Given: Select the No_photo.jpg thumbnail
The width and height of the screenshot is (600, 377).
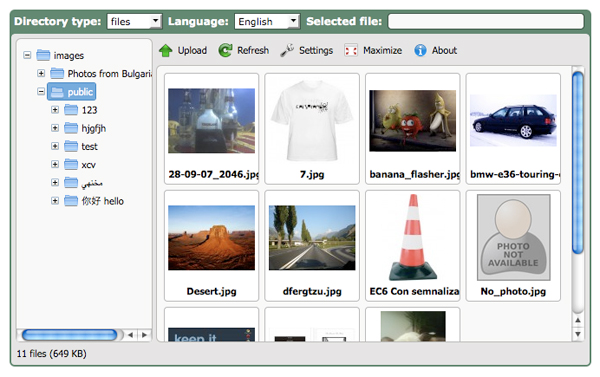Looking at the screenshot, I should (513, 246).
